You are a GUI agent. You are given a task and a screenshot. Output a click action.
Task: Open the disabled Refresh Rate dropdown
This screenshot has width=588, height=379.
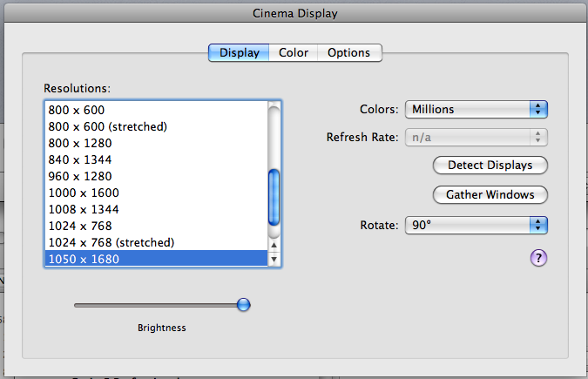pos(476,138)
